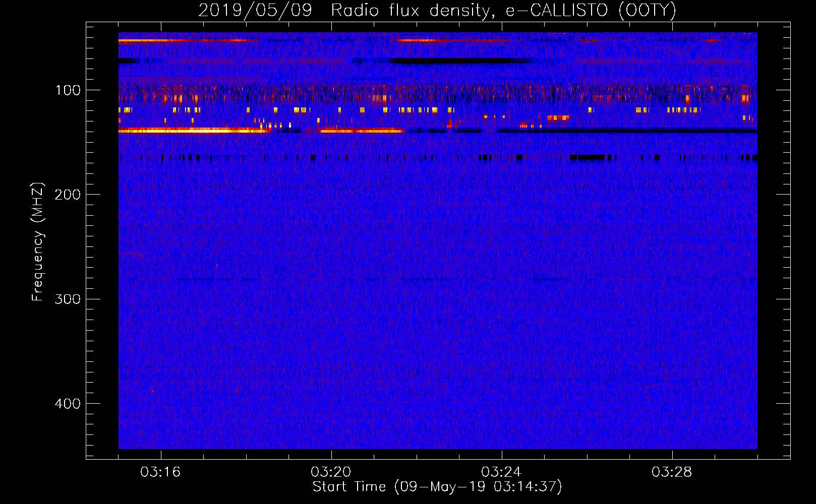816x504 pixels.
Task: Click the '100' frequency tick label
Action: [x=68, y=90]
